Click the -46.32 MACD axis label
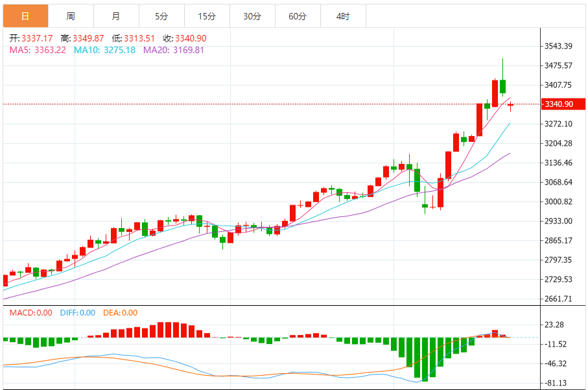The width and height of the screenshot is (588, 390). click(x=556, y=364)
